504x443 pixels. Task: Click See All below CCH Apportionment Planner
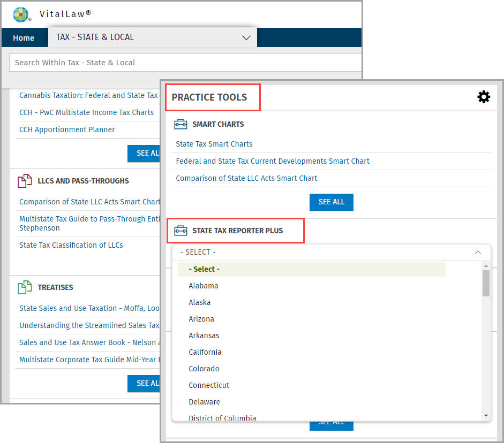coord(144,154)
